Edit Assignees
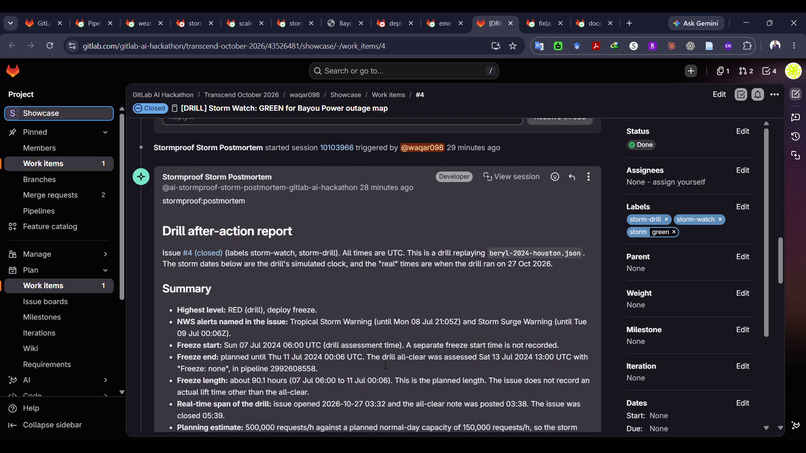 tap(742, 170)
